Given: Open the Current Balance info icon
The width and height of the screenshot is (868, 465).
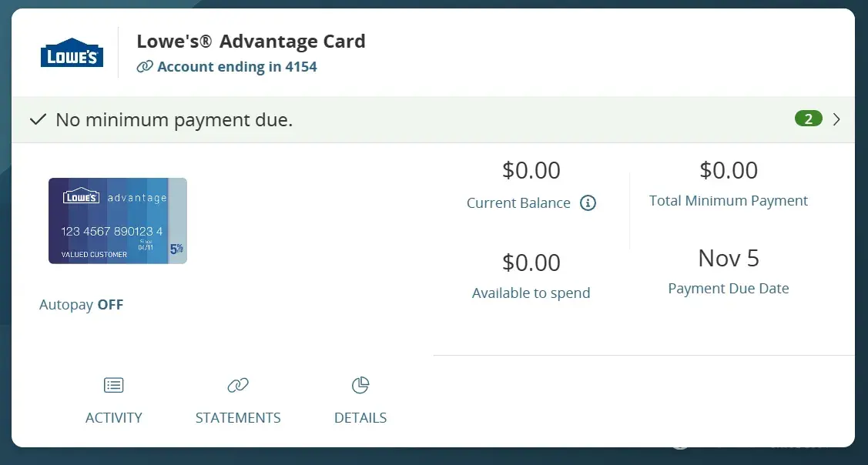Looking at the screenshot, I should (x=588, y=203).
